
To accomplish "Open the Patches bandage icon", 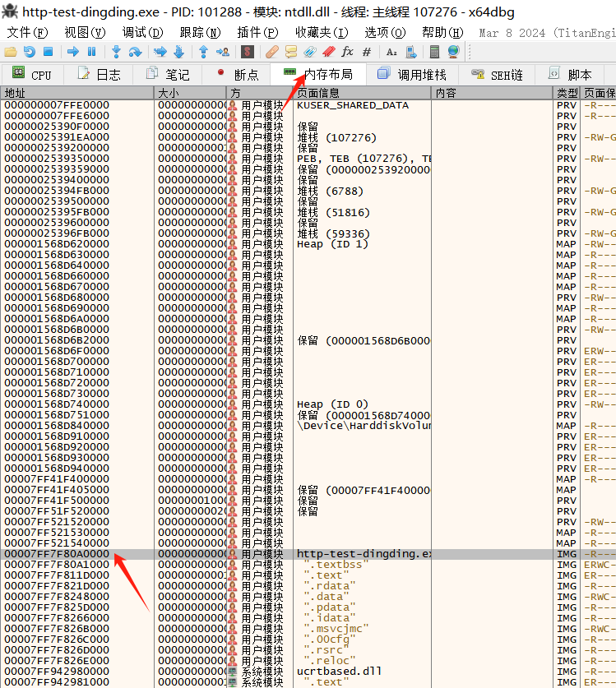I will pyautogui.click(x=271, y=52).
